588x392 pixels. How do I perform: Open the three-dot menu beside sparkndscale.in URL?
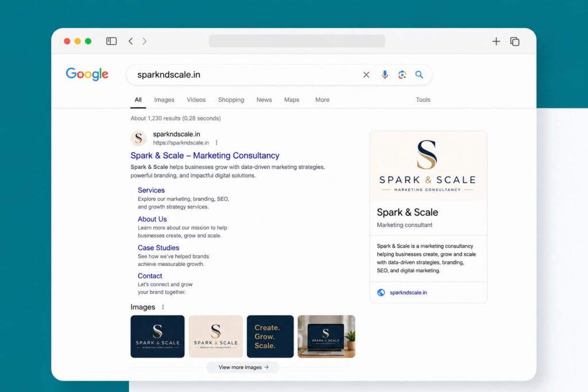point(216,143)
